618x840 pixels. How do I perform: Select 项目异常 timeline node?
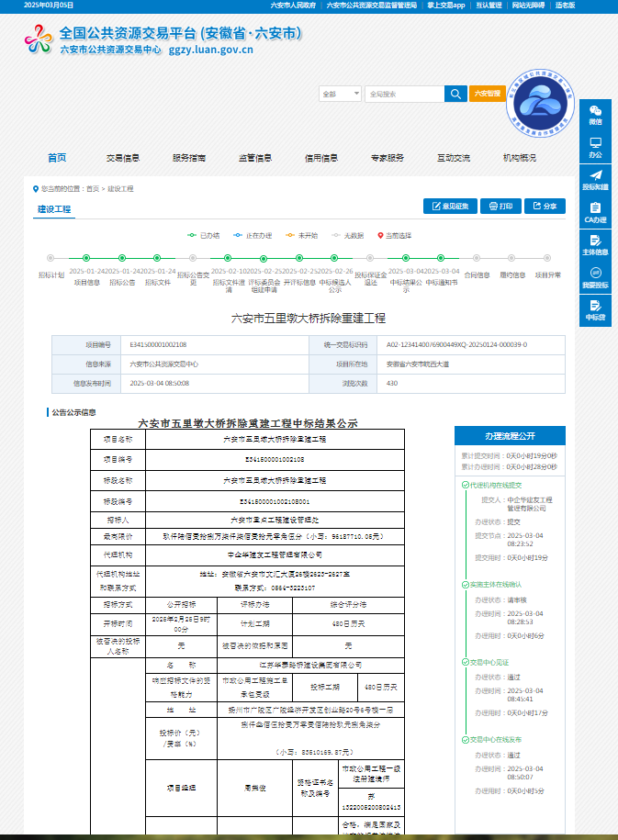point(547,258)
